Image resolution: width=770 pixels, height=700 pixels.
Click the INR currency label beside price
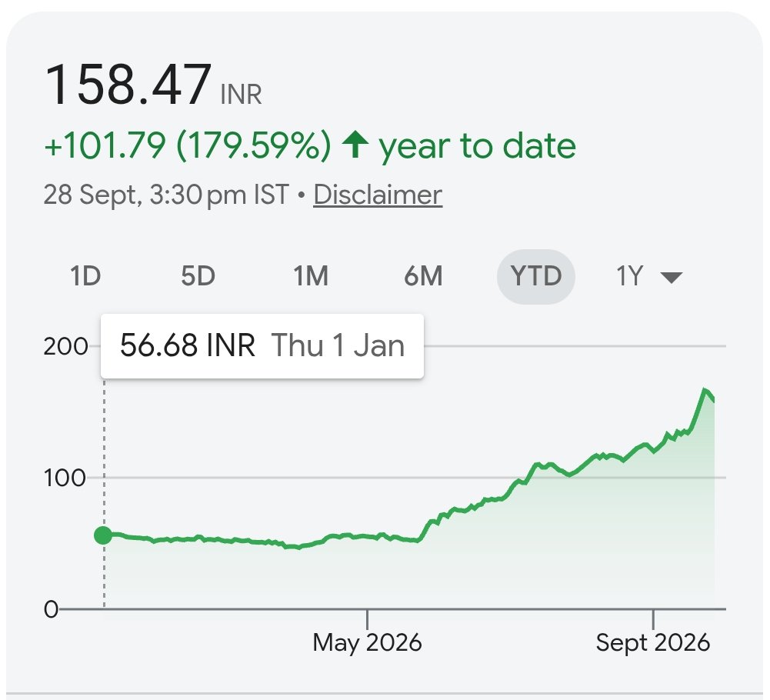(x=241, y=95)
